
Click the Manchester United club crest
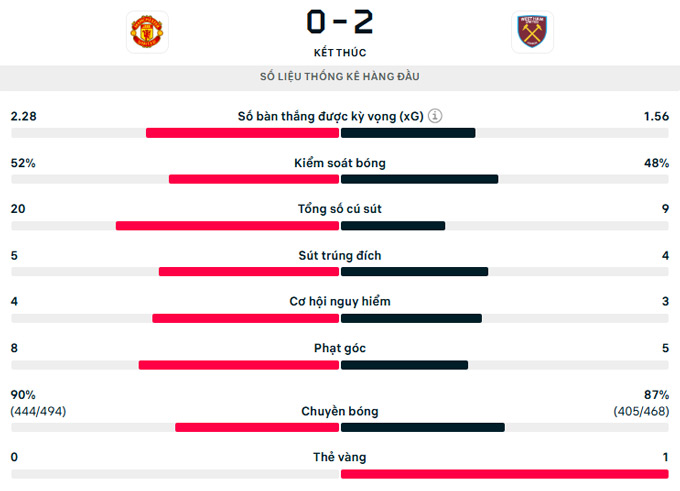(147, 32)
